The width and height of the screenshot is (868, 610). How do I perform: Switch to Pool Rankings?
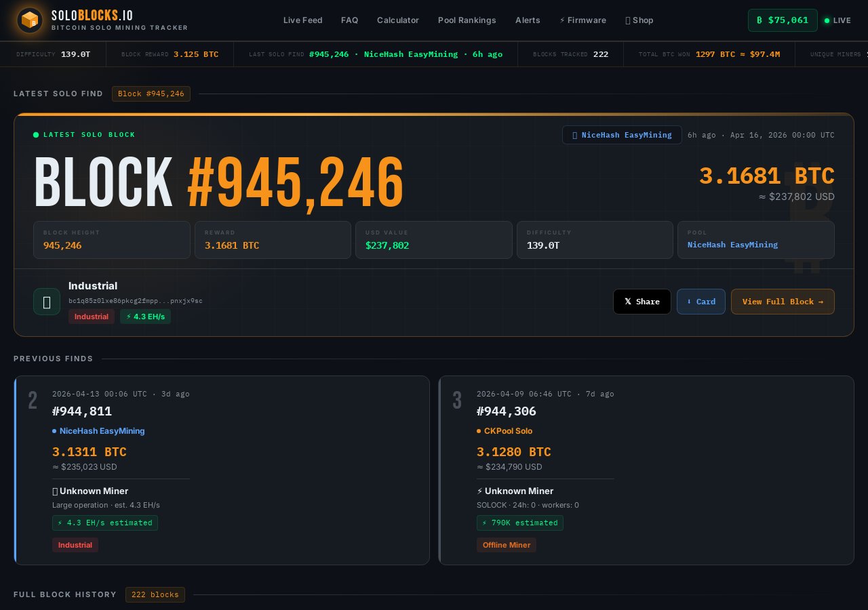pos(467,20)
